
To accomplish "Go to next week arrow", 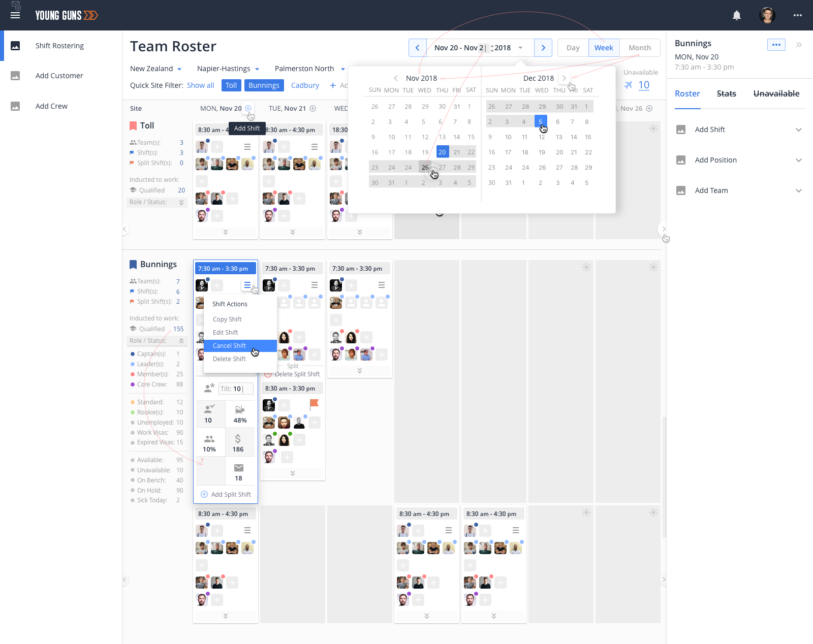I will [543, 48].
